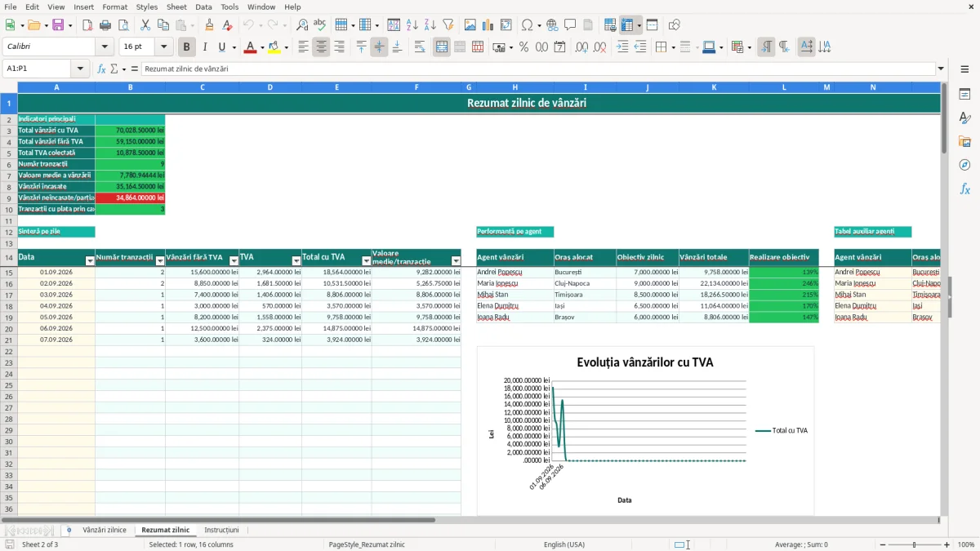The width and height of the screenshot is (980, 551).
Task: Click the Formula equals button
Action: tap(135, 69)
